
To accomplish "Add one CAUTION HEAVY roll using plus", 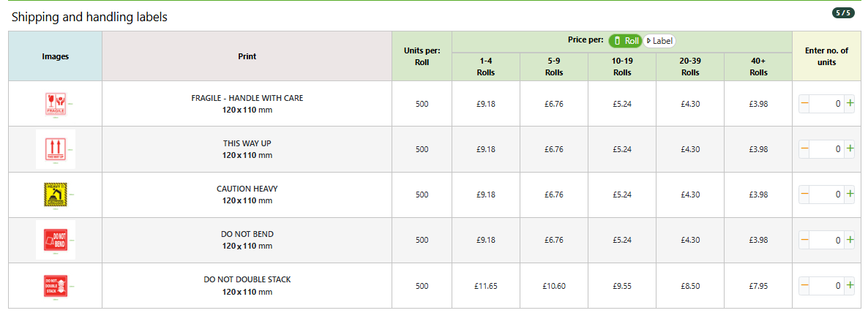I will click(850, 194).
